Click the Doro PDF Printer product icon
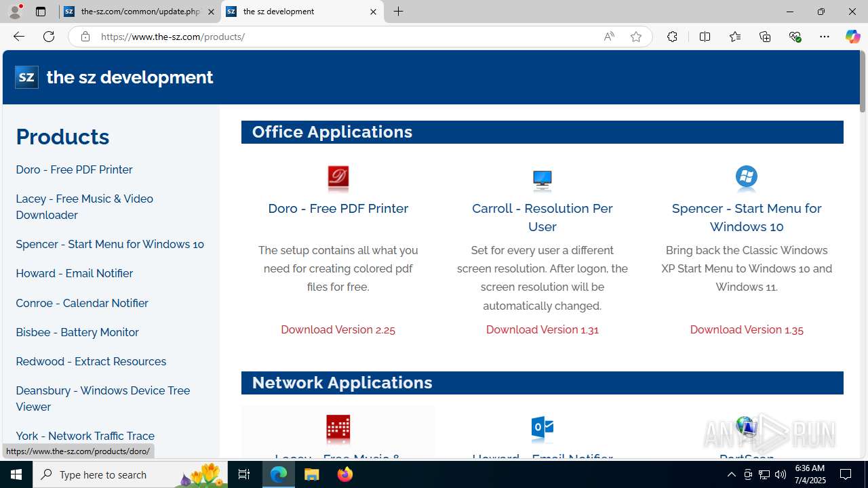The width and height of the screenshot is (868, 488). [338, 178]
